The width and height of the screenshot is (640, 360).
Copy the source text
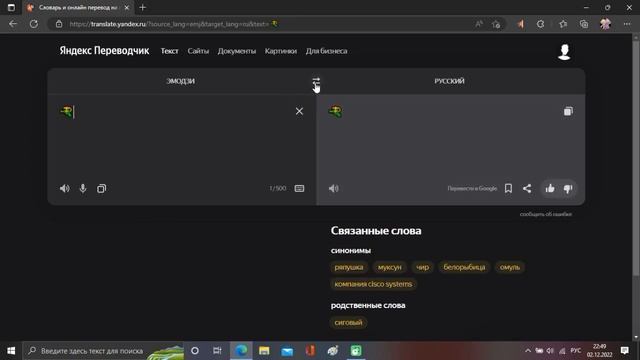click(x=101, y=189)
